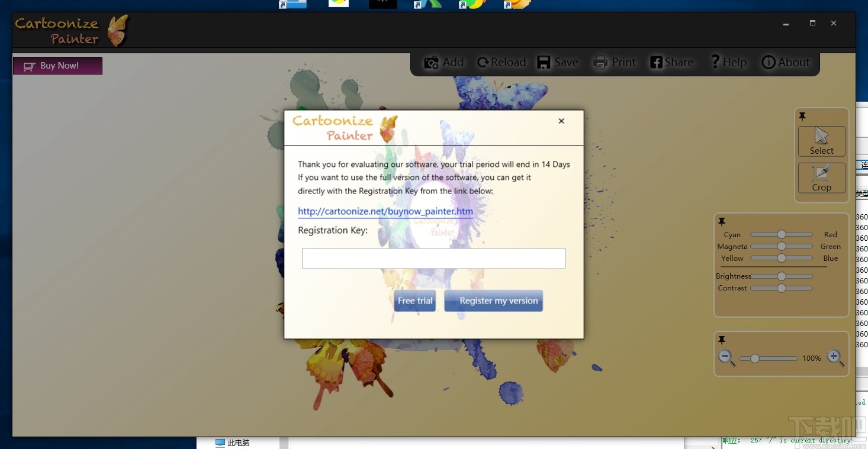Click Save in the top toolbar
This screenshot has height=449, width=868.
557,62
